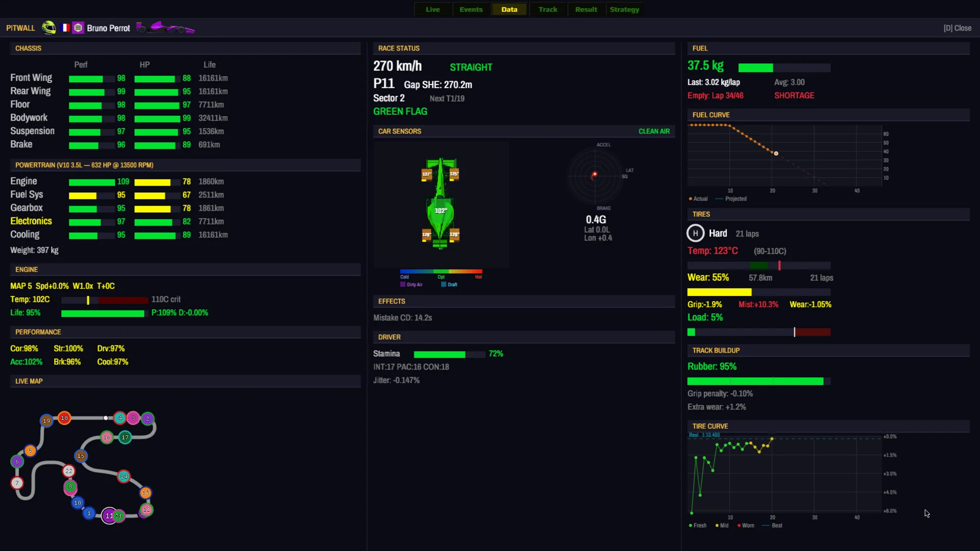Viewport: 980px width, 551px height.
Task: Select corner marker 12 on live map
Action: (x=146, y=510)
